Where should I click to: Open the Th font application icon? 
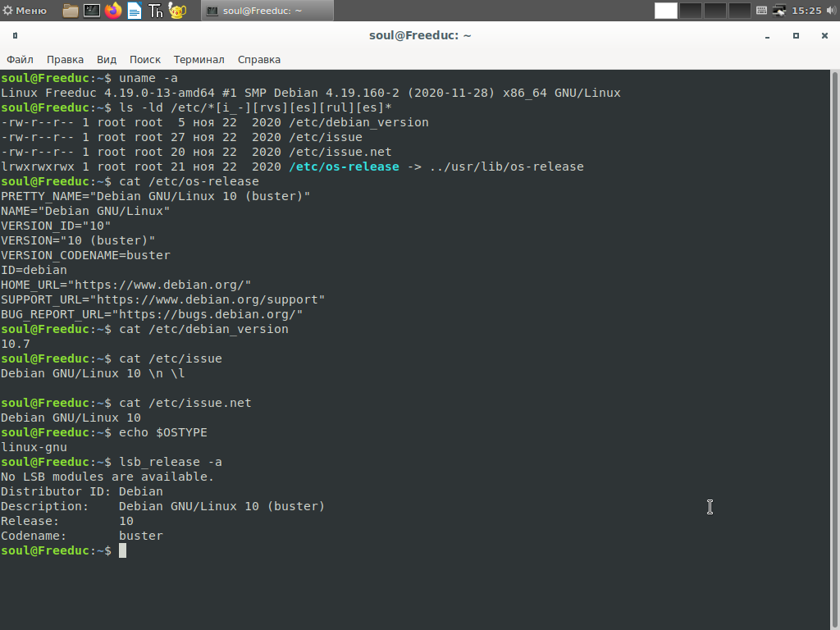point(155,11)
